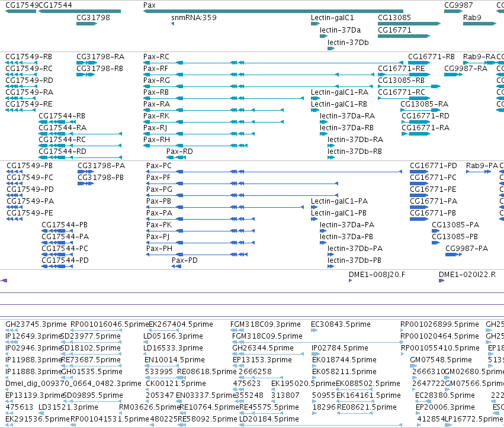Click the Pax gene label
The image size is (504, 428).
tap(149, 5)
